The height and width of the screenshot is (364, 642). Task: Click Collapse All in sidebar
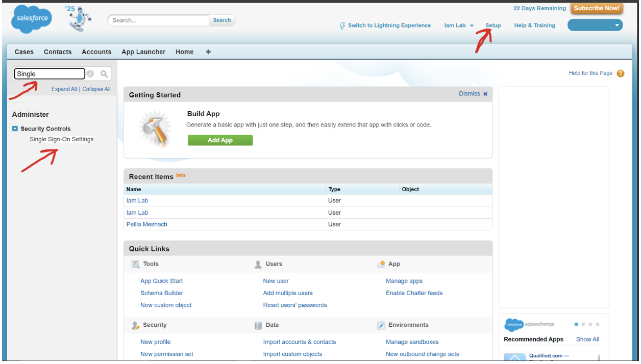(96, 89)
